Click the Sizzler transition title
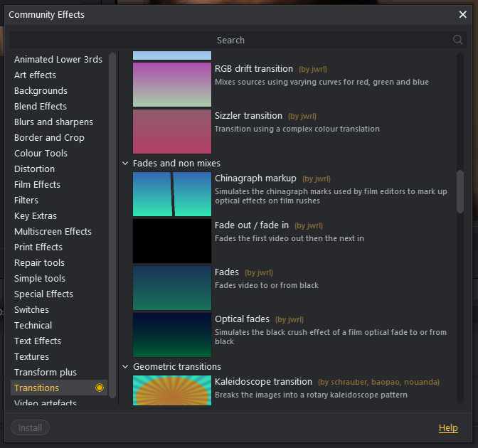The width and height of the screenshot is (478, 448). pos(248,116)
